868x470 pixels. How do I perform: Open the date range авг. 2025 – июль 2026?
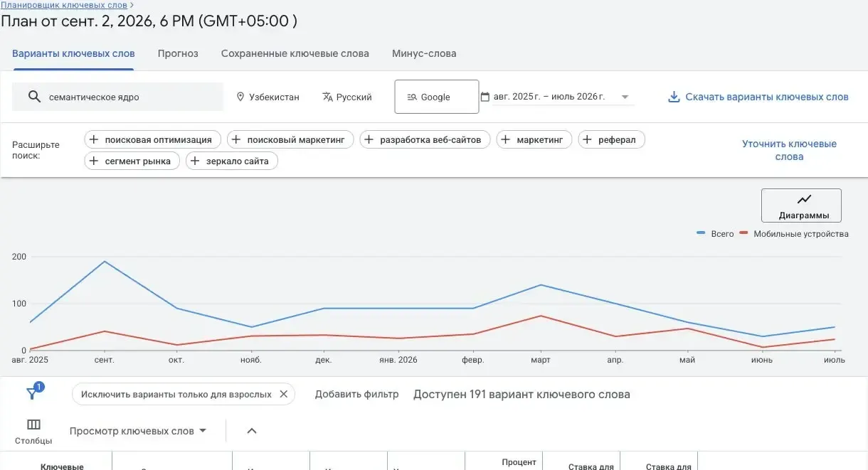pos(549,97)
